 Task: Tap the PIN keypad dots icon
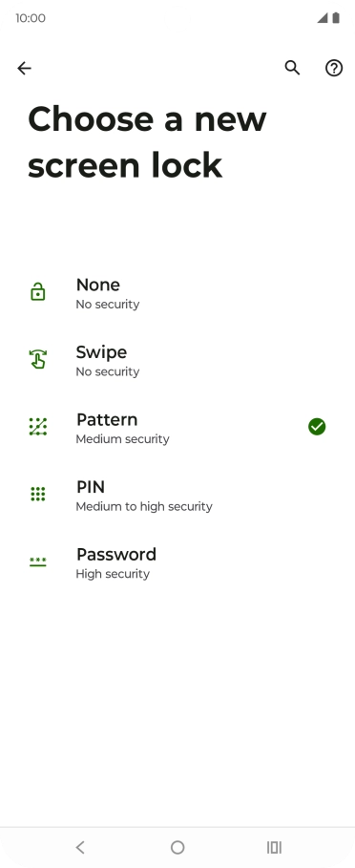tap(37, 494)
